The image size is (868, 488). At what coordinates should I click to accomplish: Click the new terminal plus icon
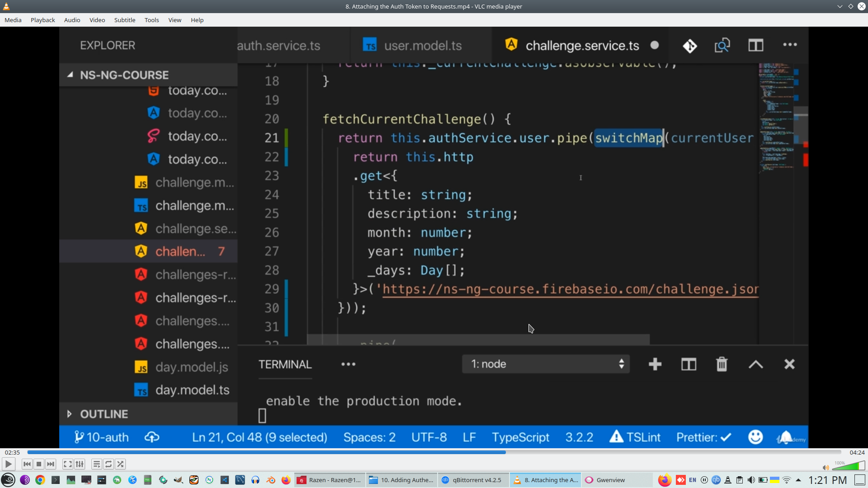point(655,364)
